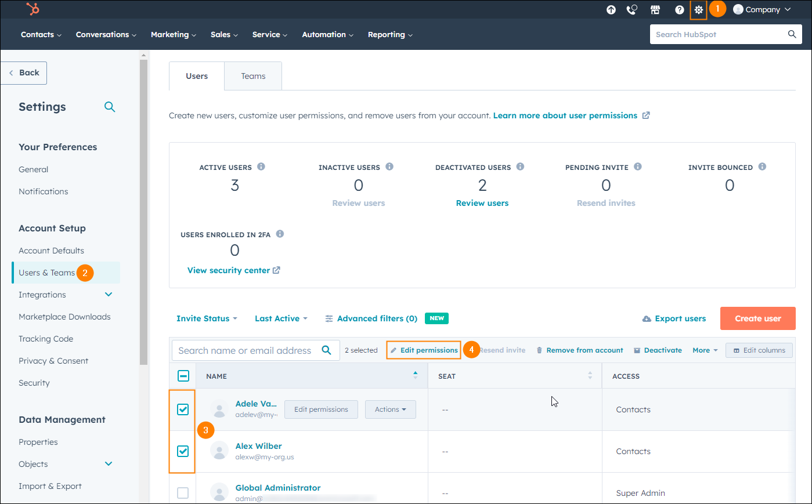
Task: Uncheck the Alex Wilber row checkbox
Action: 183,451
